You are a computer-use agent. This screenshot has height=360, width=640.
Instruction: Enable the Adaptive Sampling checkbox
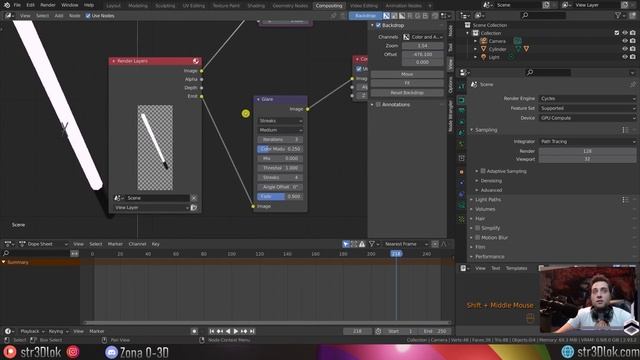tap(483, 171)
